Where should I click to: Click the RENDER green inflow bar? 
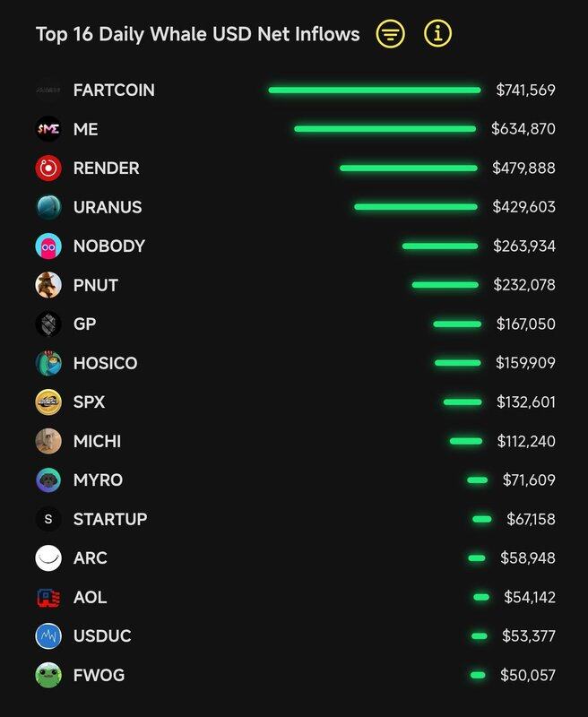(x=408, y=168)
